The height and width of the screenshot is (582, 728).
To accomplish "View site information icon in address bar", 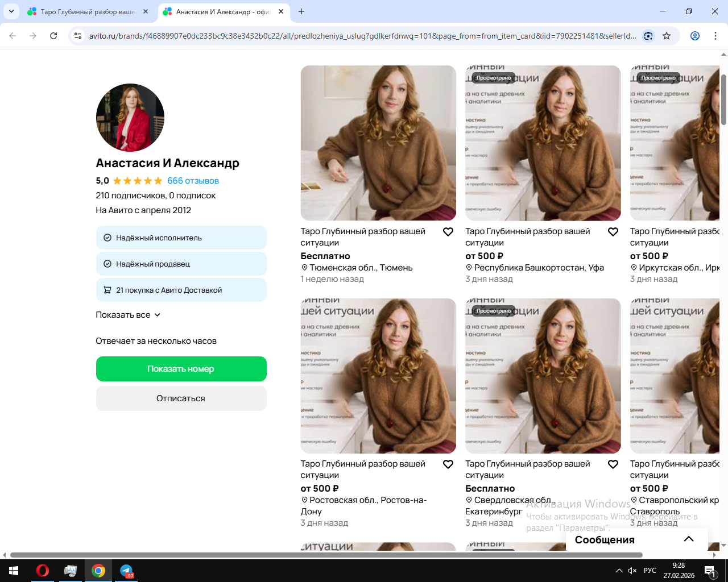I will click(x=78, y=36).
